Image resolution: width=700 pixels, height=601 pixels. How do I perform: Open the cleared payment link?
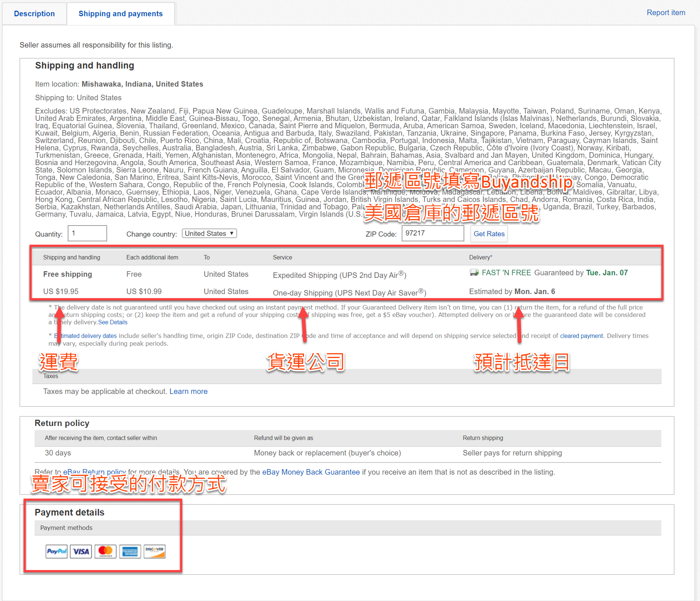click(x=581, y=336)
